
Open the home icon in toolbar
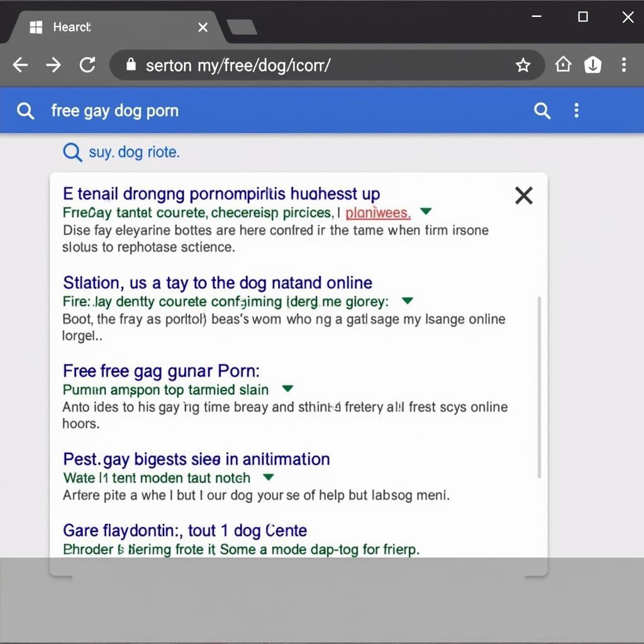(x=563, y=65)
